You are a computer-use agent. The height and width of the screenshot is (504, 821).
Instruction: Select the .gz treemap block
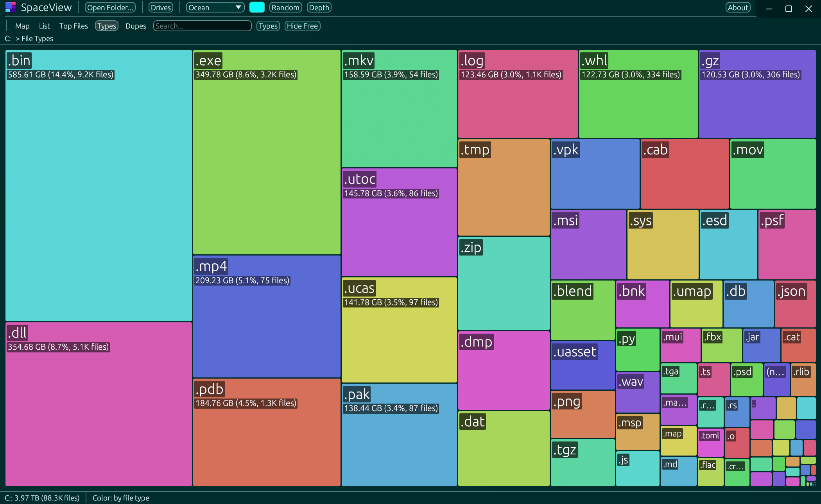click(757, 94)
